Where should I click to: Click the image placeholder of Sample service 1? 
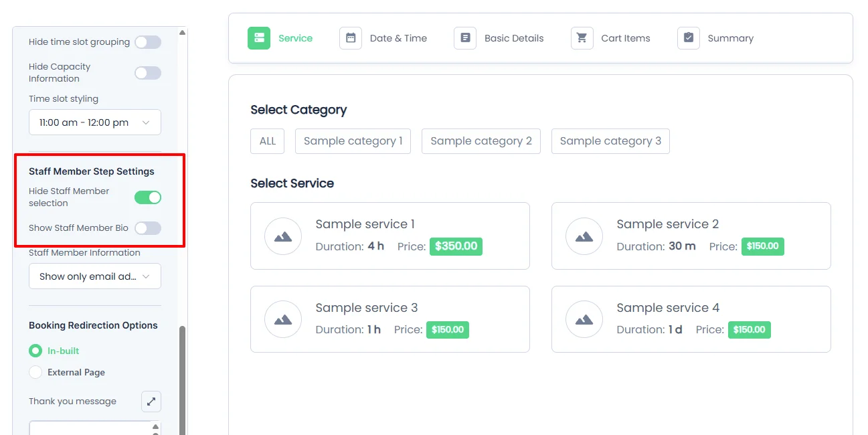click(x=283, y=236)
